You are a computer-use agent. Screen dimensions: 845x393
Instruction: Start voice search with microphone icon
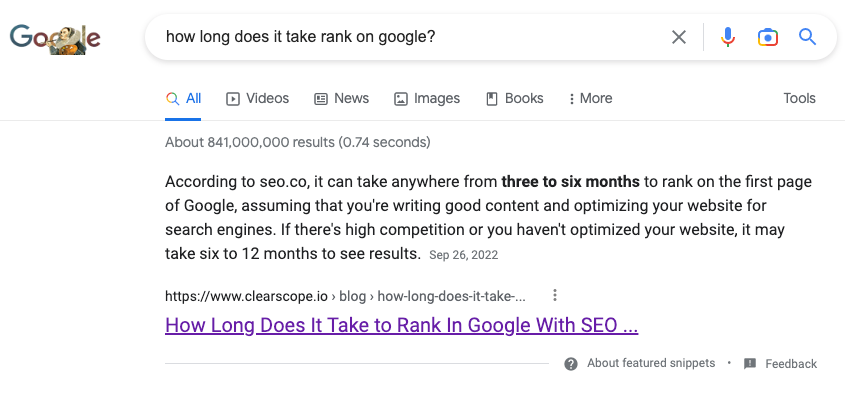[x=728, y=37]
